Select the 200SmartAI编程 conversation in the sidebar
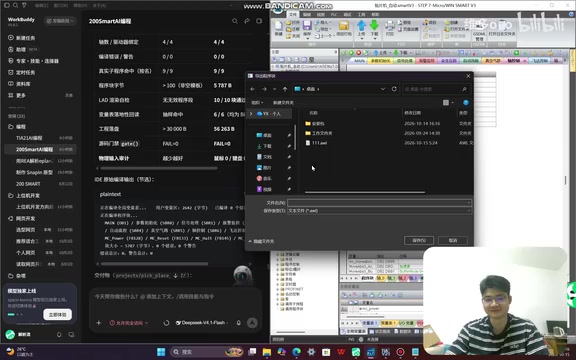Screen dimensions: 576x360 tap(40, 150)
